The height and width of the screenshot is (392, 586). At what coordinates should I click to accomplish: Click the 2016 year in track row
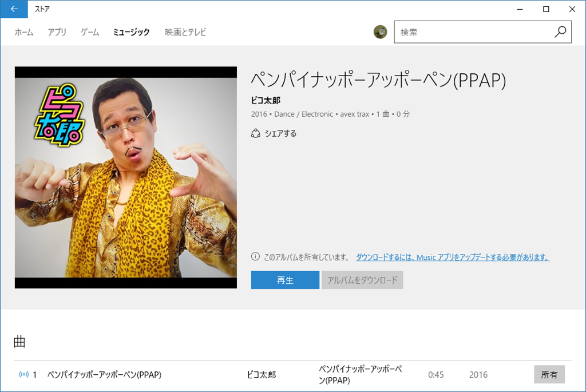coord(478,374)
